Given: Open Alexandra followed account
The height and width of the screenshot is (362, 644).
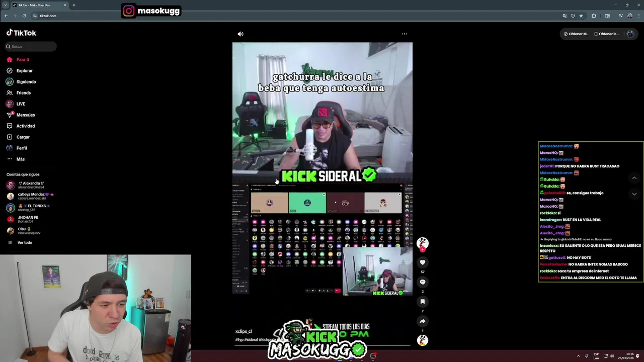Looking at the screenshot, I should tap(26, 185).
